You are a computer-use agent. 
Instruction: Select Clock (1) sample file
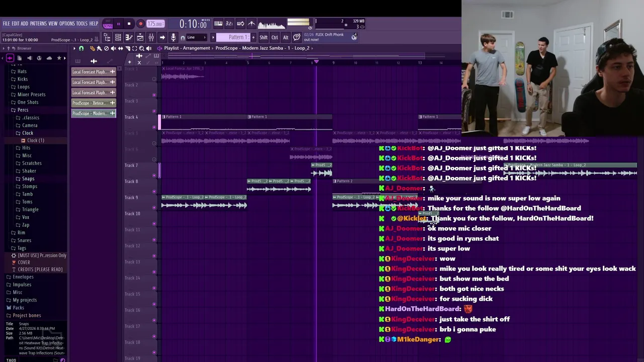coord(35,140)
